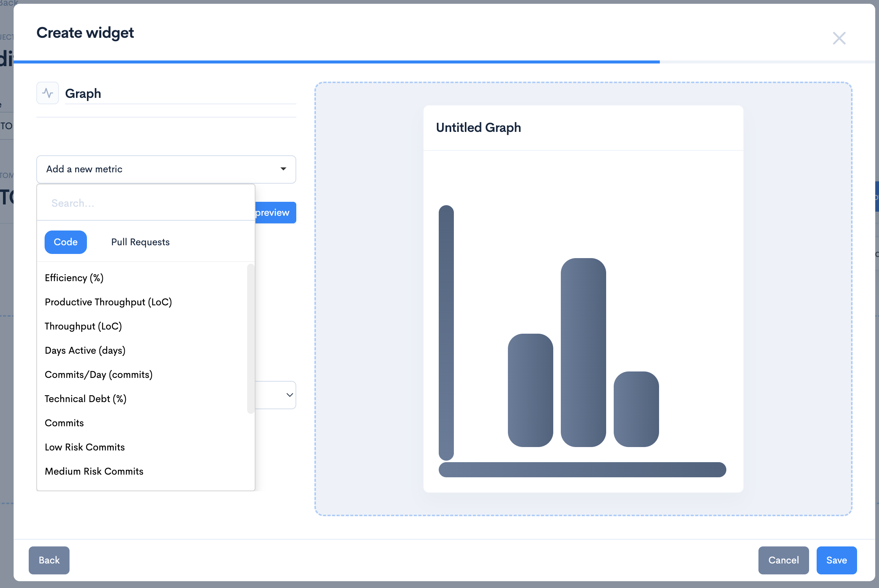
Task: Select the Code metric category tab
Action: (x=66, y=242)
